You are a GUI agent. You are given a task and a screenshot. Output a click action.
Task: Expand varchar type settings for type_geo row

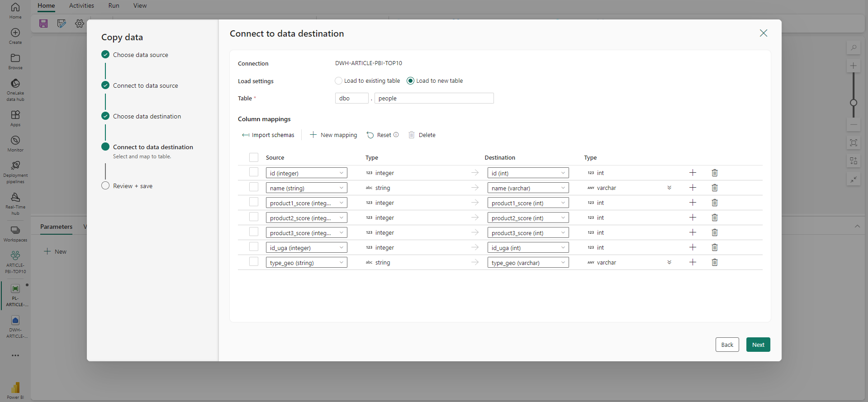(x=669, y=262)
